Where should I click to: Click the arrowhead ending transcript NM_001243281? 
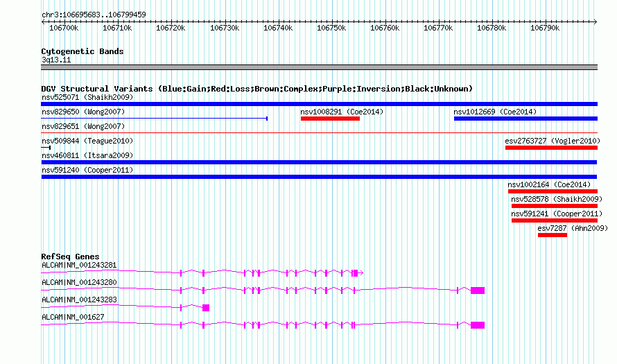pyautogui.click(x=360, y=272)
